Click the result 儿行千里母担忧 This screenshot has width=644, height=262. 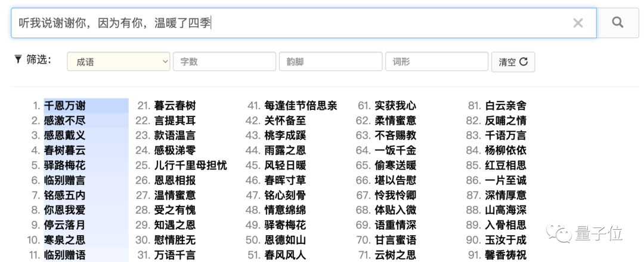point(190,165)
